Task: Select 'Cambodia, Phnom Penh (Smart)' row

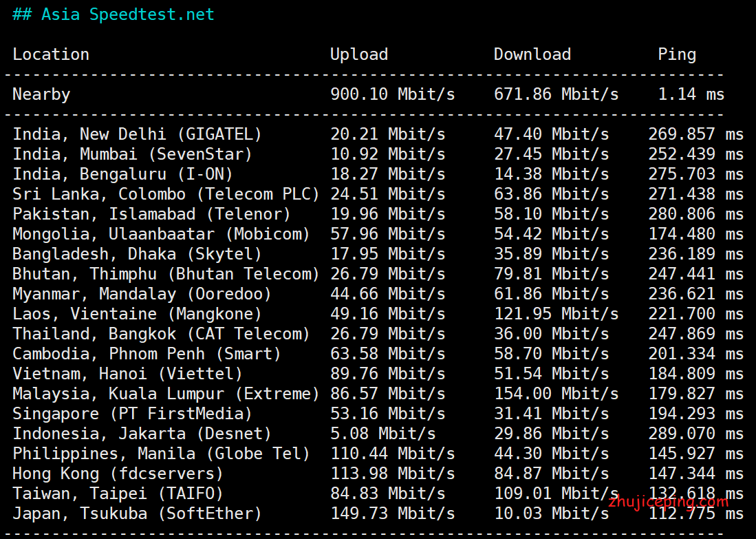Action: tap(378, 354)
